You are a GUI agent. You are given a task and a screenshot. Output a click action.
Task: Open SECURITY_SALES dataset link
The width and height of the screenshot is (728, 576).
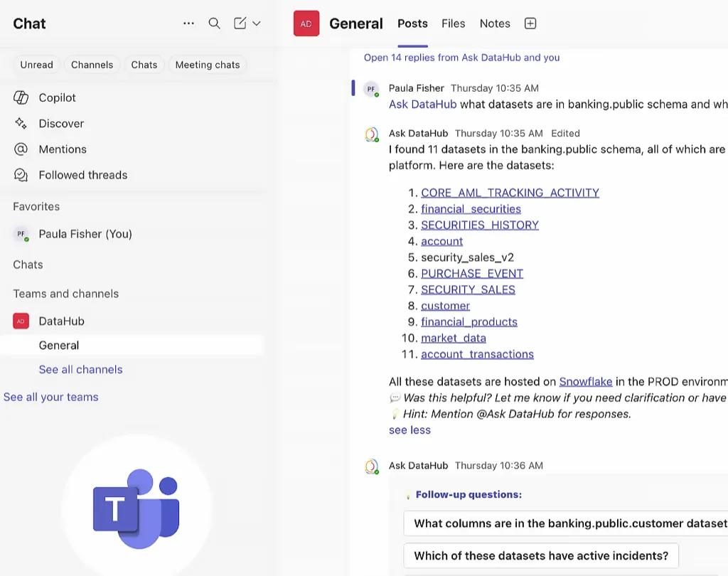[x=468, y=290]
